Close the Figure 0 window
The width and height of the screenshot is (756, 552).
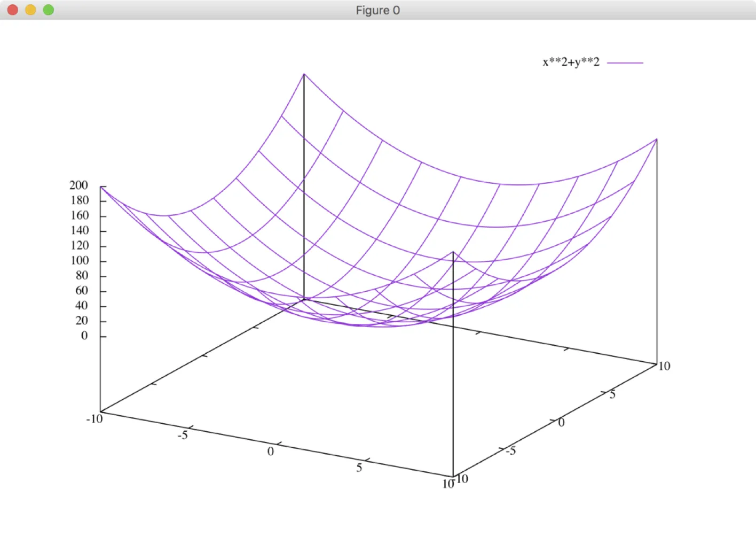(x=13, y=10)
